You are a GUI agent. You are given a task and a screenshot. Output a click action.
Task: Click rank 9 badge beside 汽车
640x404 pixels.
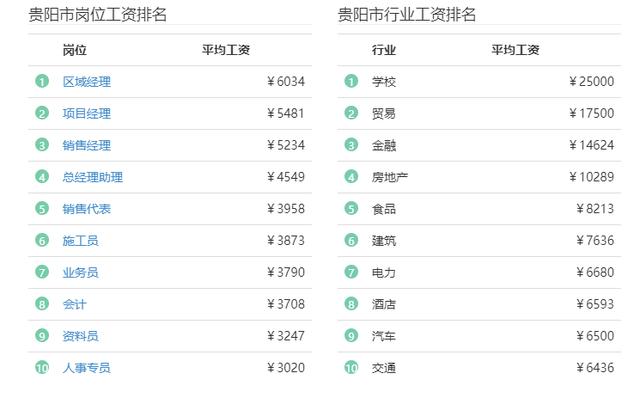click(x=351, y=336)
